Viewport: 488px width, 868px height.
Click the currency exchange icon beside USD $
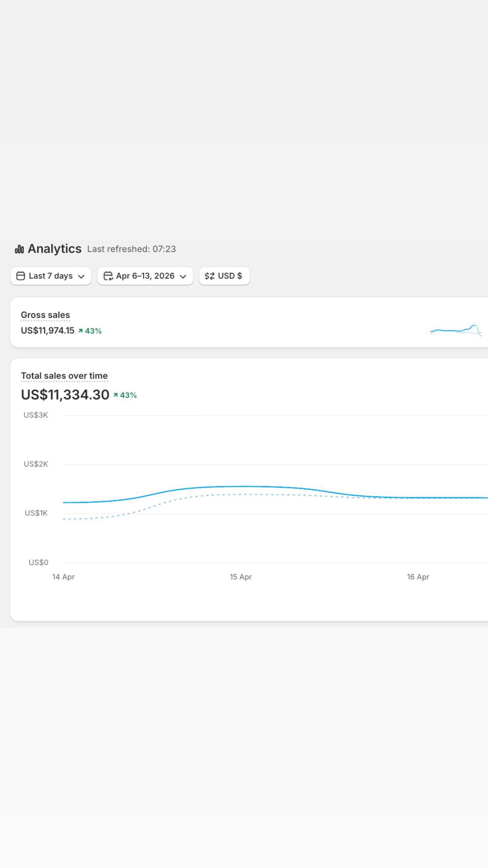click(210, 276)
